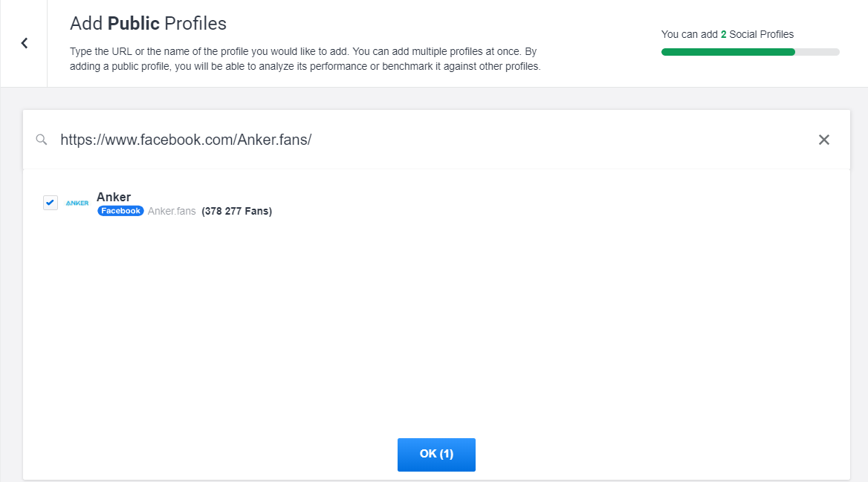The height and width of the screenshot is (482, 868).
Task: Select the Anker profile name text
Action: (x=114, y=197)
